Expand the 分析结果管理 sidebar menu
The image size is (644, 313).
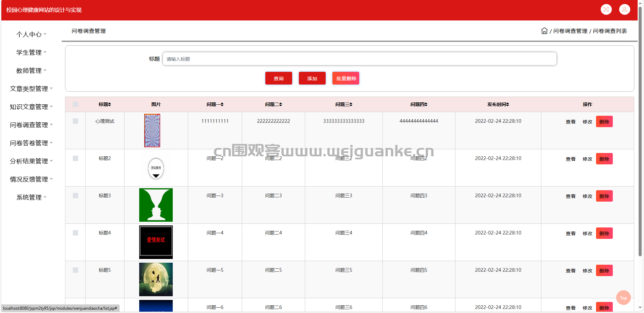[x=31, y=161]
